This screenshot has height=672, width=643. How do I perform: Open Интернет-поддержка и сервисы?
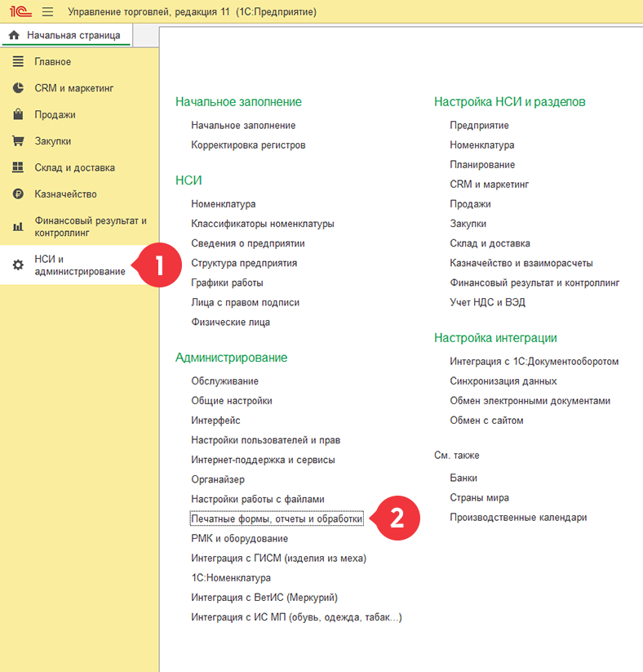[263, 460]
